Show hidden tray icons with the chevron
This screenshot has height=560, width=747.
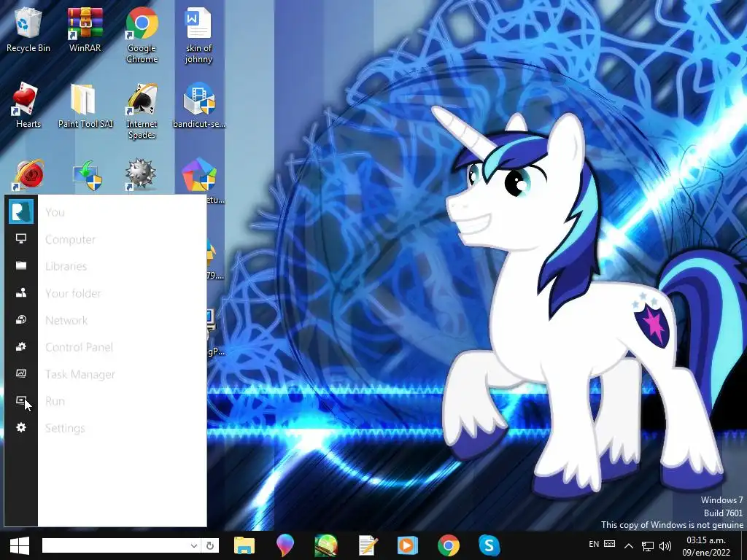click(x=629, y=546)
